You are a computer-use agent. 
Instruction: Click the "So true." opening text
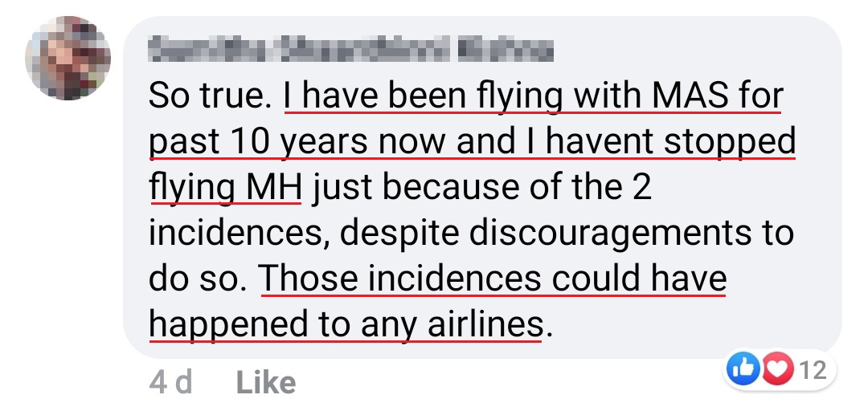point(211,98)
